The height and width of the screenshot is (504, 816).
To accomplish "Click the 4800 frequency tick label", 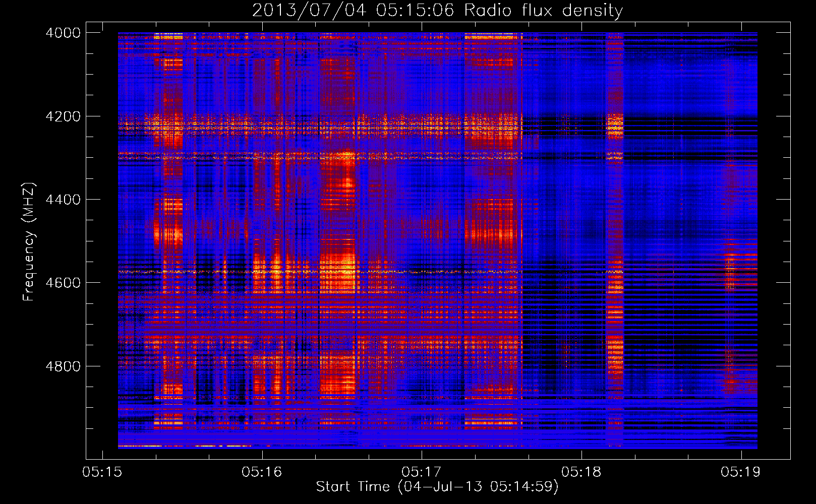I will click(x=63, y=366).
